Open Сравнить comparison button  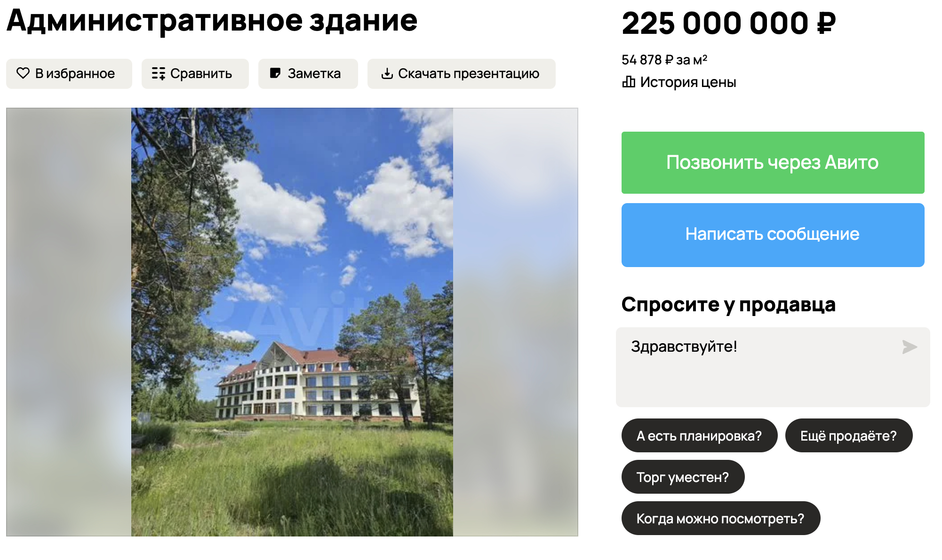coord(195,74)
